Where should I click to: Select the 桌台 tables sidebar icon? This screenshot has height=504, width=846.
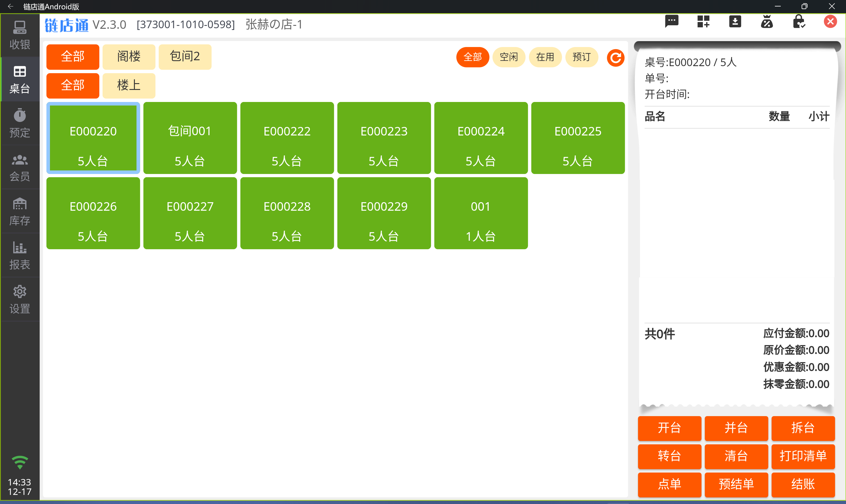point(20,79)
